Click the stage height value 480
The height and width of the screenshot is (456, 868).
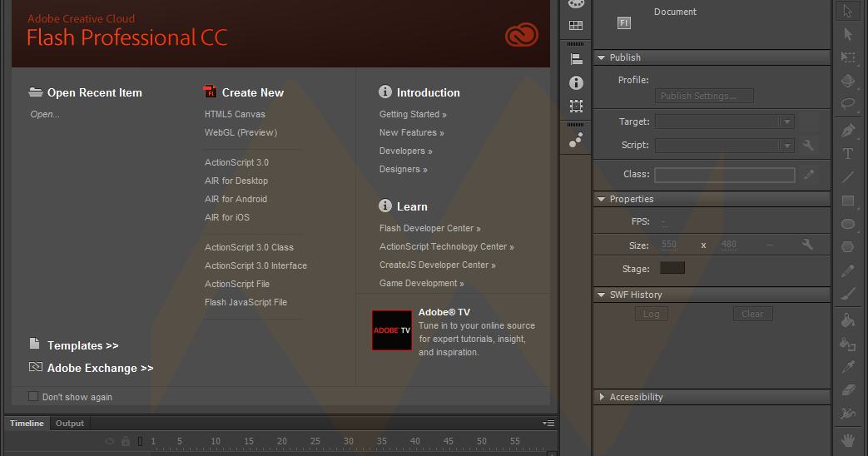point(728,244)
